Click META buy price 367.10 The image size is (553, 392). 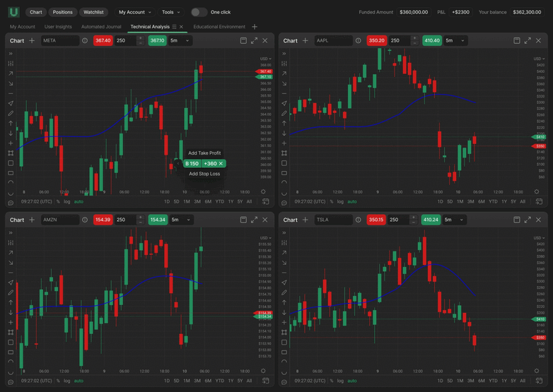(x=157, y=40)
